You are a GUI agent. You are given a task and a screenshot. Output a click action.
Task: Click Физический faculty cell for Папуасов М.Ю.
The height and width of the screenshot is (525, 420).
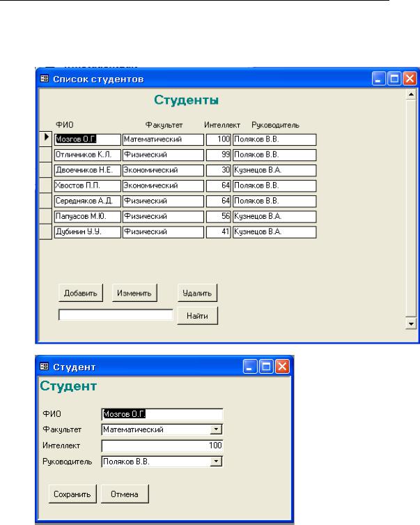(x=163, y=216)
